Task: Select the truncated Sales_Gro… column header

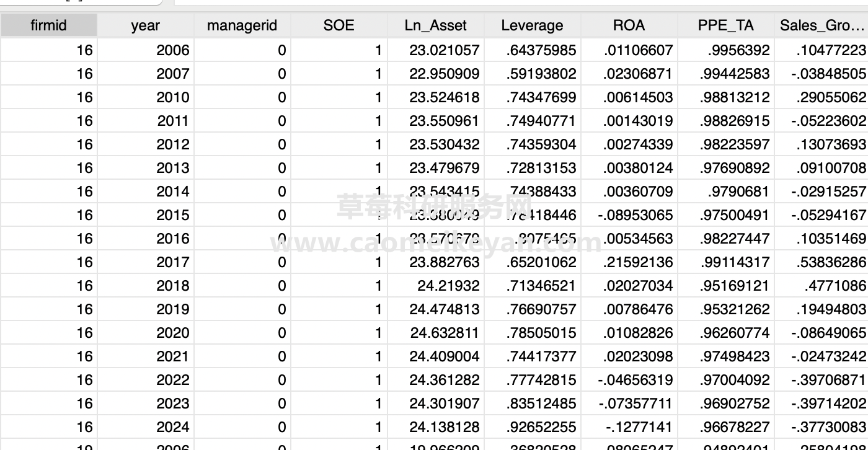Action: pyautogui.click(x=822, y=25)
